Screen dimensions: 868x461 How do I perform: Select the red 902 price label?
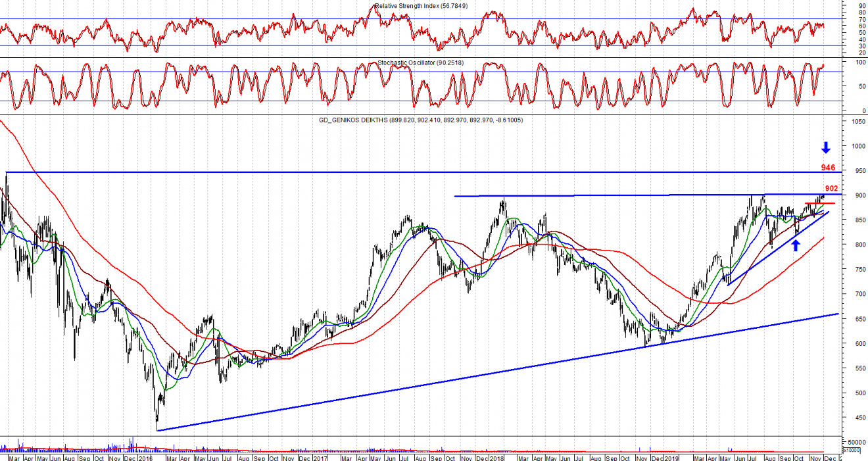831,189
